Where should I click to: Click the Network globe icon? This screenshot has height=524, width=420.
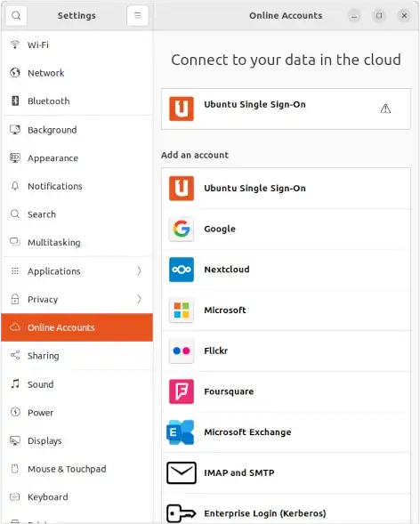click(15, 73)
